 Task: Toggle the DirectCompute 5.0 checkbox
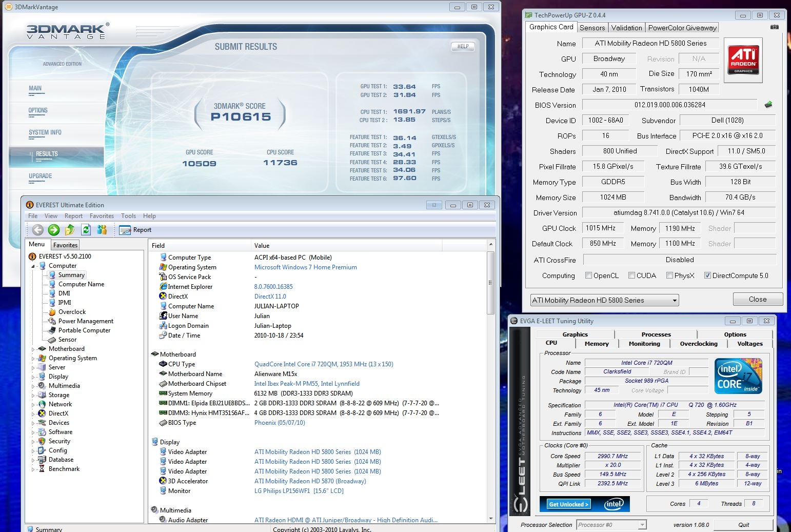tap(707, 275)
